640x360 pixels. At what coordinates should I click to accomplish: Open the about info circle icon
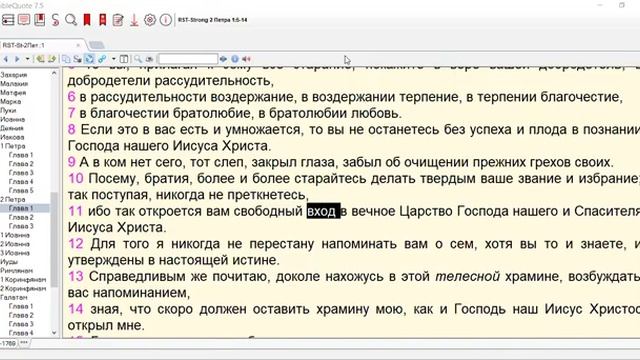pyautogui.click(x=166, y=20)
